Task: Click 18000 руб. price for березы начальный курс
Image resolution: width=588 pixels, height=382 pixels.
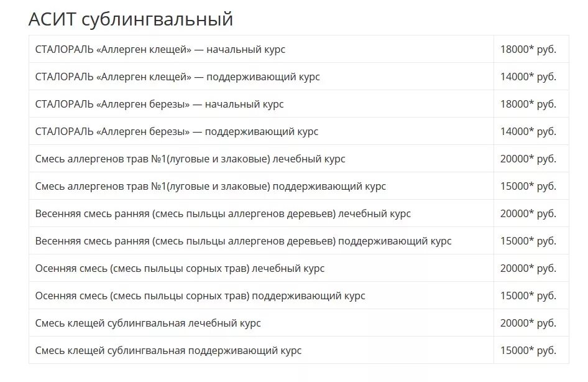Action: pyautogui.click(x=528, y=104)
